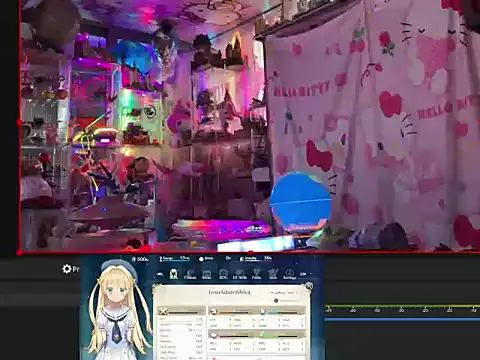The width and height of the screenshot is (480, 360).
Task: Open the Settings icon in game menu
Action: [x=289, y=274]
